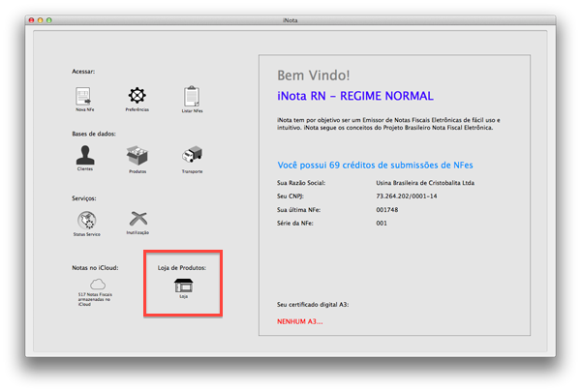Select the CNPJ number 73.264.202/0001-14
Screen dimensions: 581x392
click(x=407, y=196)
